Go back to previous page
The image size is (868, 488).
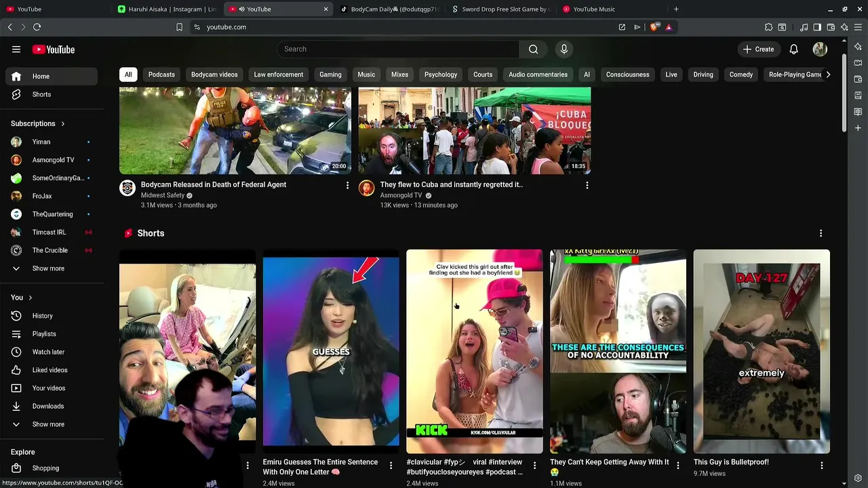click(x=9, y=27)
